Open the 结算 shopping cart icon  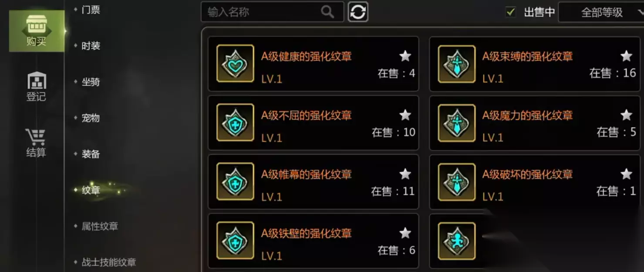click(x=36, y=143)
